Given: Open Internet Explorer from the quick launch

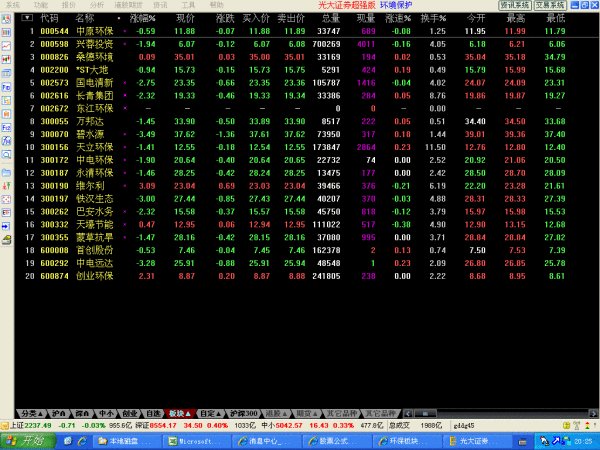Looking at the screenshot, I should (x=82, y=441).
